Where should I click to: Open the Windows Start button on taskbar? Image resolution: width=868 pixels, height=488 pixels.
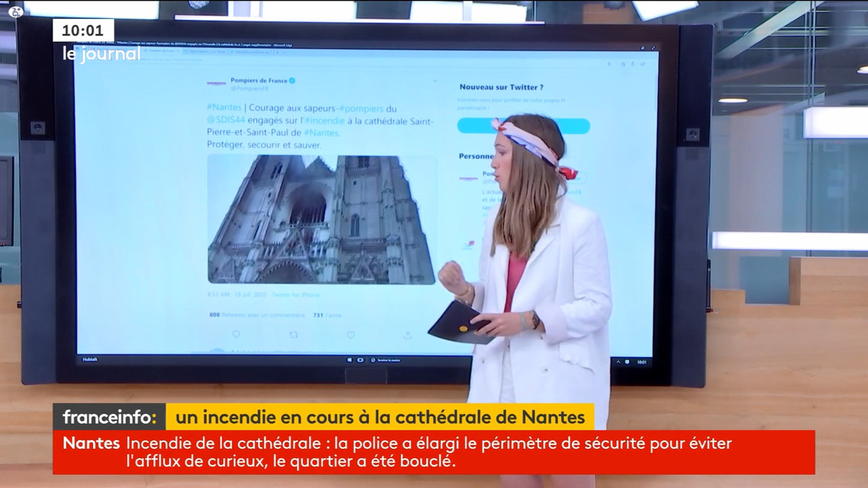(350, 360)
